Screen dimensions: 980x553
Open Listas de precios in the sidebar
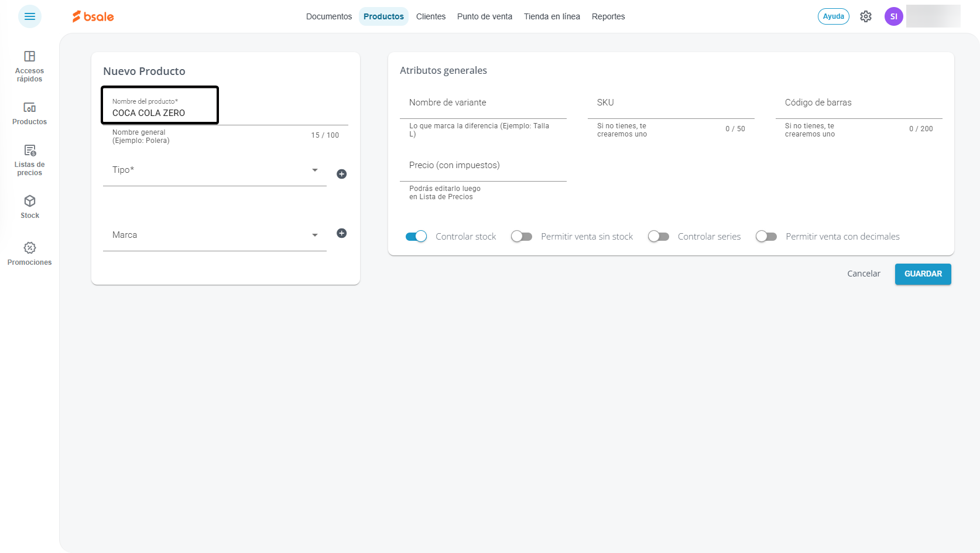tap(30, 160)
